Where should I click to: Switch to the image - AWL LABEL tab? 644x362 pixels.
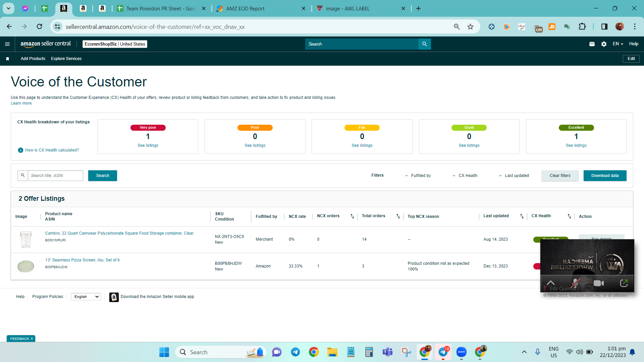click(x=361, y=9)
